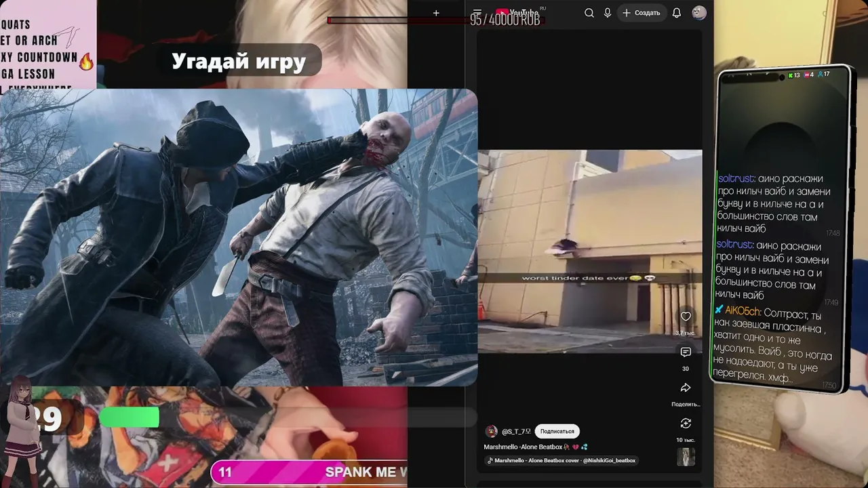Click the '95 / 40000 RUB' donation goal
Viewport: 868px width, 488px height.
click(505, 20)
